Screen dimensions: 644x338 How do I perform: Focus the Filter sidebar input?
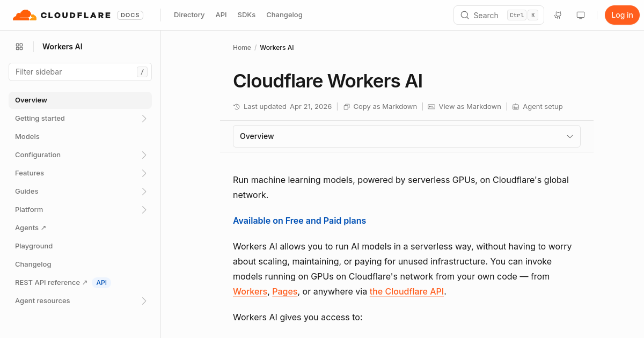point(80,72)
